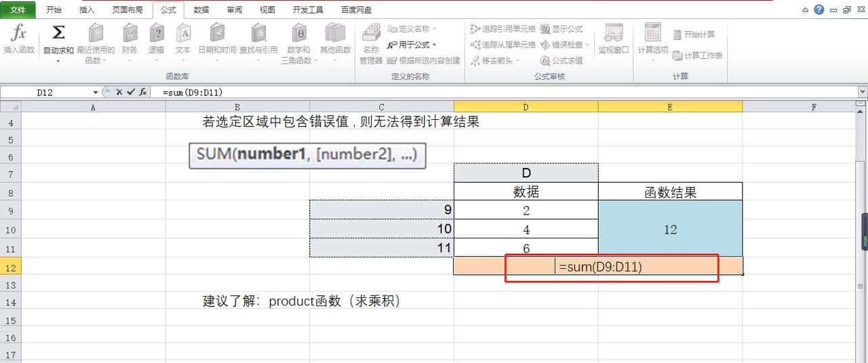The height and width of the screenshot is (363, 868).
Task: Click the Name Box showing D12
Action: (45, 93)
